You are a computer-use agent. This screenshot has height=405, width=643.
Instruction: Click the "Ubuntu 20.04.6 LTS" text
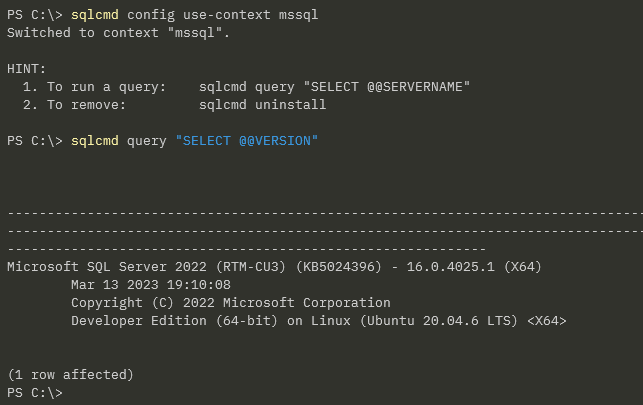[x=434, y=320]
